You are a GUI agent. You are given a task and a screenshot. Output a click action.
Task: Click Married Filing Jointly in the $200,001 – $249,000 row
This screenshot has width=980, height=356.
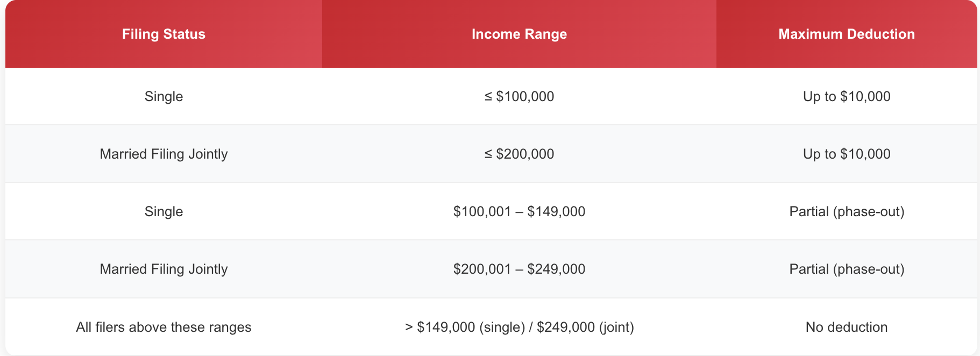click(x=164, y=269)
